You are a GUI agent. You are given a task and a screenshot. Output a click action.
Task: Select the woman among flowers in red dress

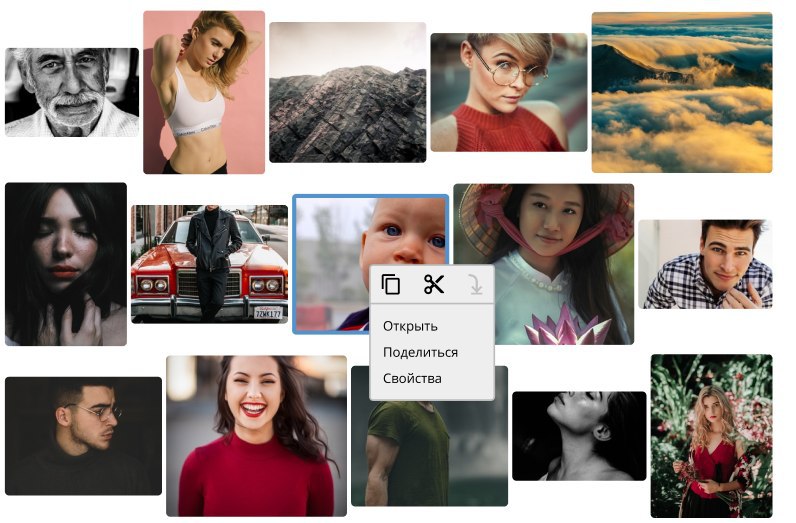point(712,436)
